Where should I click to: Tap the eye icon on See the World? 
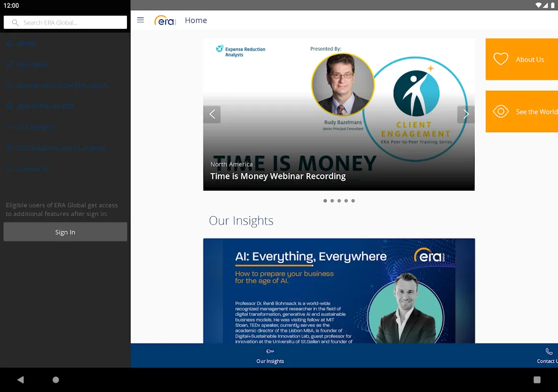point(501,112)
